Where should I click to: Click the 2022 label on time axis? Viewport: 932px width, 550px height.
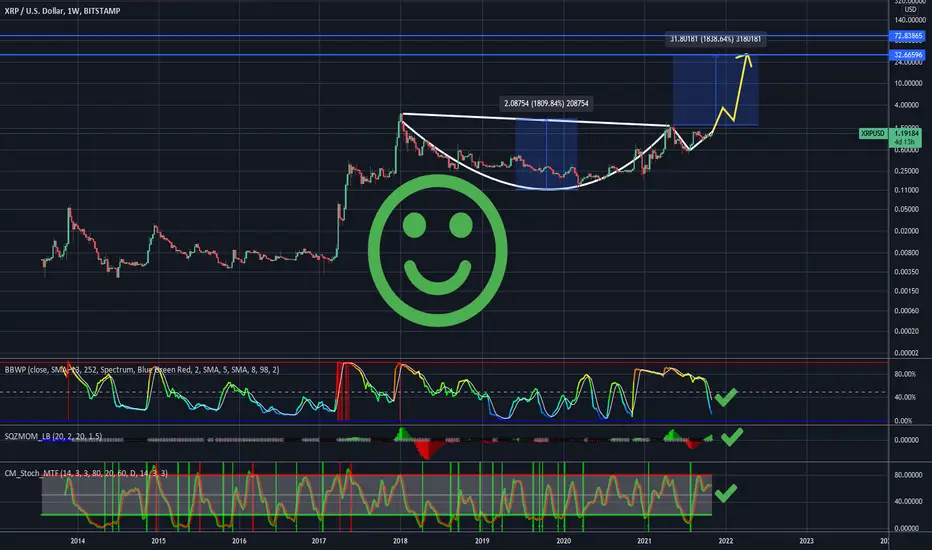pos(725,541)
